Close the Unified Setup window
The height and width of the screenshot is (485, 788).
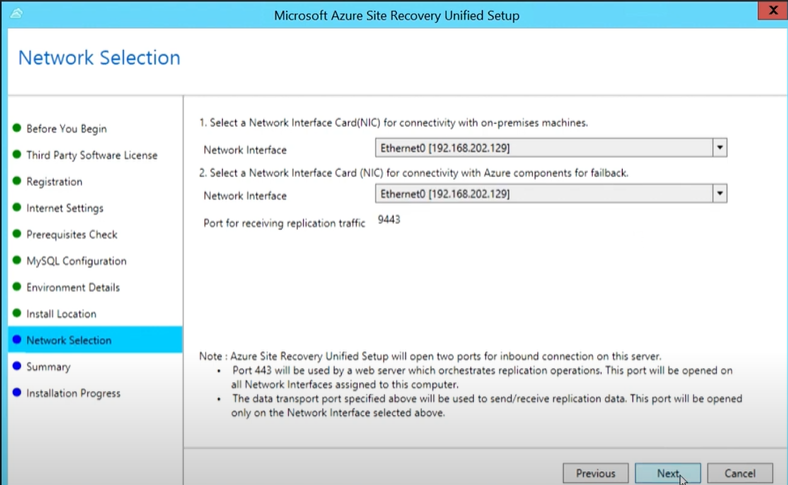[x=773, y=11]
